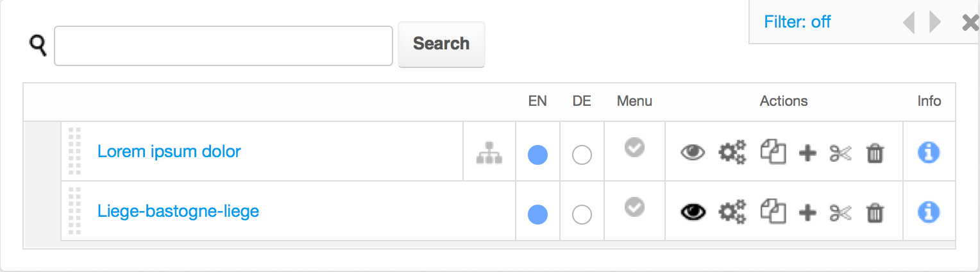Click the right arrow next to Filter
This screenshot has width=980, height=272.
[935, 22]
